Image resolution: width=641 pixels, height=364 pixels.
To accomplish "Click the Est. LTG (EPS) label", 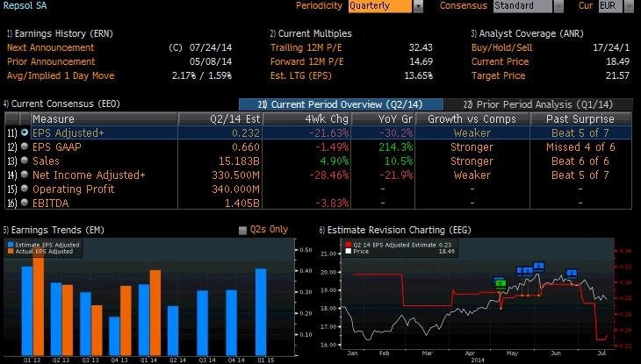I will (301, 75).
